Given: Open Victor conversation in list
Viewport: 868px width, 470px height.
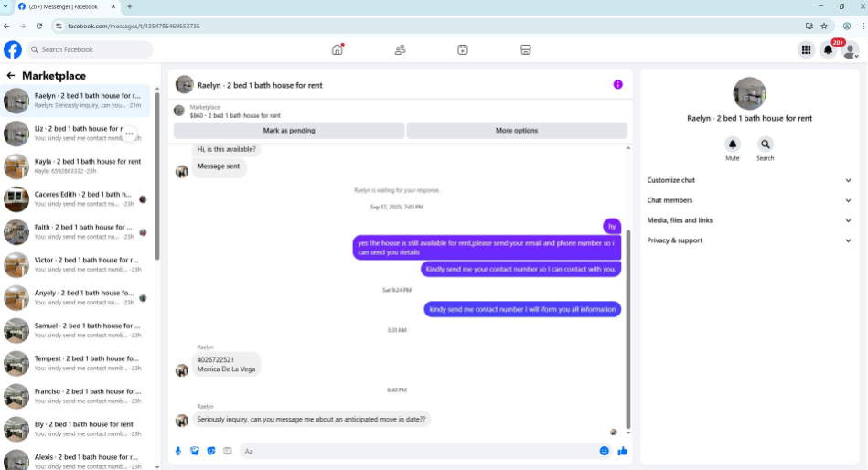Looking at the screenshot, I should 75,264.
